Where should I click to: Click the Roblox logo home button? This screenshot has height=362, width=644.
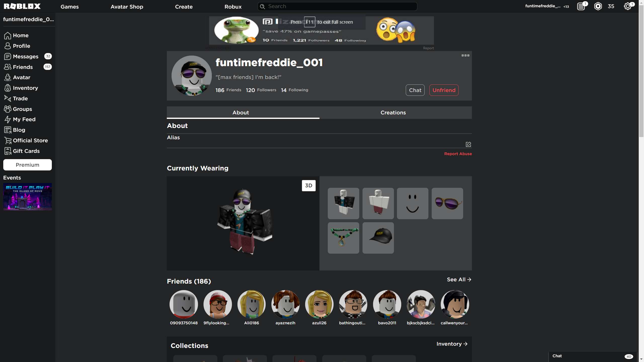(x=22, y=6)
